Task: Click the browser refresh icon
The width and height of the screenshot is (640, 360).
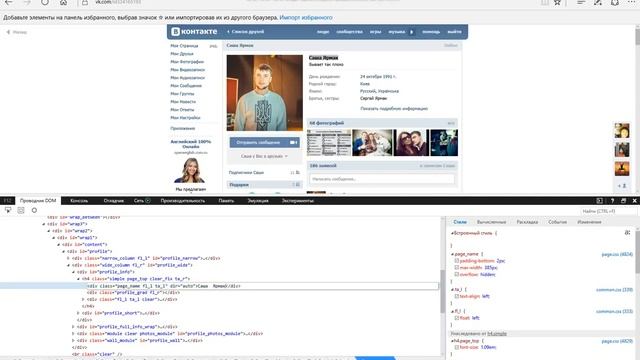Action: tap(45, 2)
